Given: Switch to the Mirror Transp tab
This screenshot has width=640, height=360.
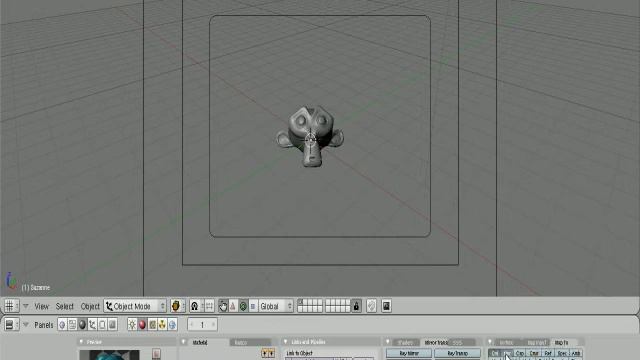Looking at the screenshot, I should pyautogui.click(x=436, y=342).
